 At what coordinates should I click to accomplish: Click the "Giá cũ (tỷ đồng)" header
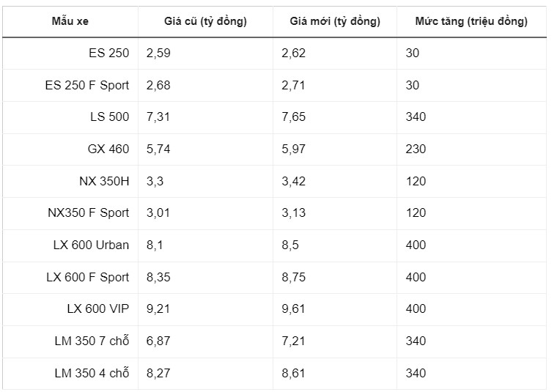point(205,21)
